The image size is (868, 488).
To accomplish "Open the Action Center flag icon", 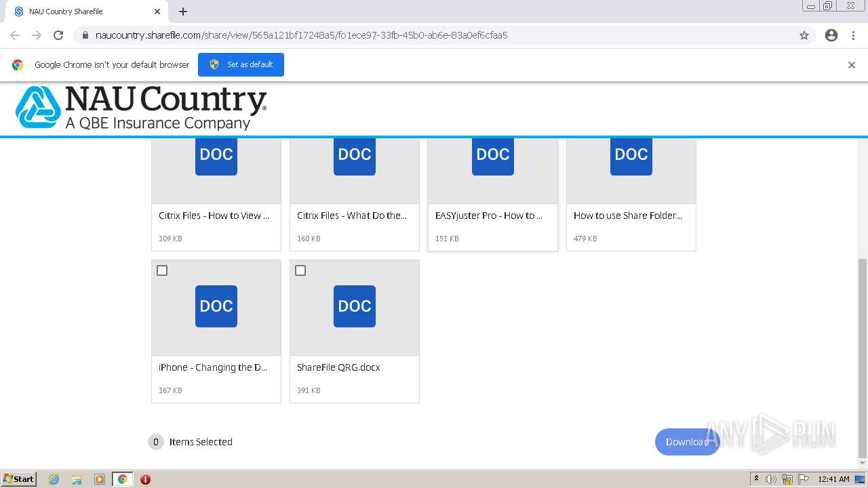I will point(804,479).
